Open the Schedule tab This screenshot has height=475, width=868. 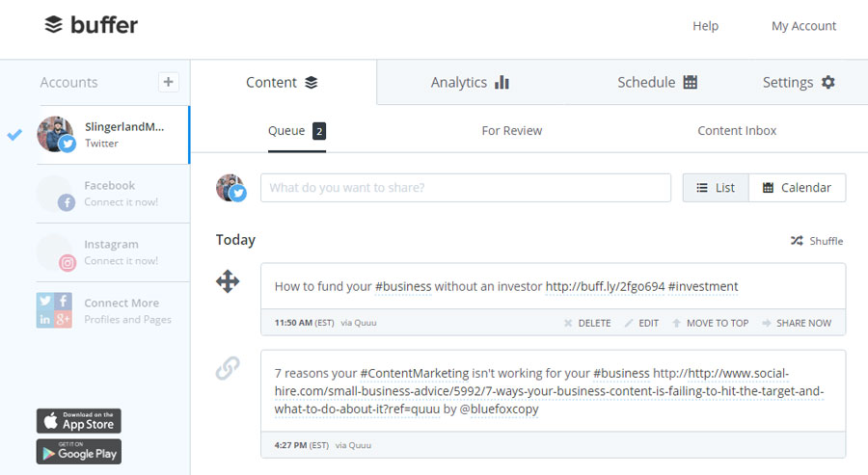click(x=657, y=83)
